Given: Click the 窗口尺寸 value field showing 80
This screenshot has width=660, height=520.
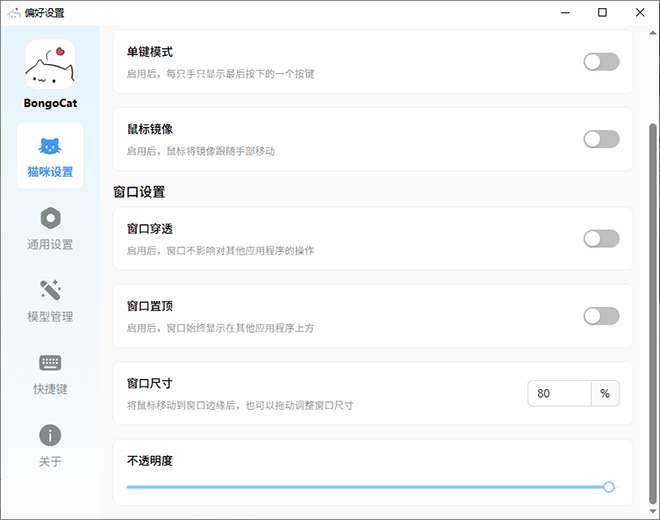Looking at the screenshot, I should 559,393.
